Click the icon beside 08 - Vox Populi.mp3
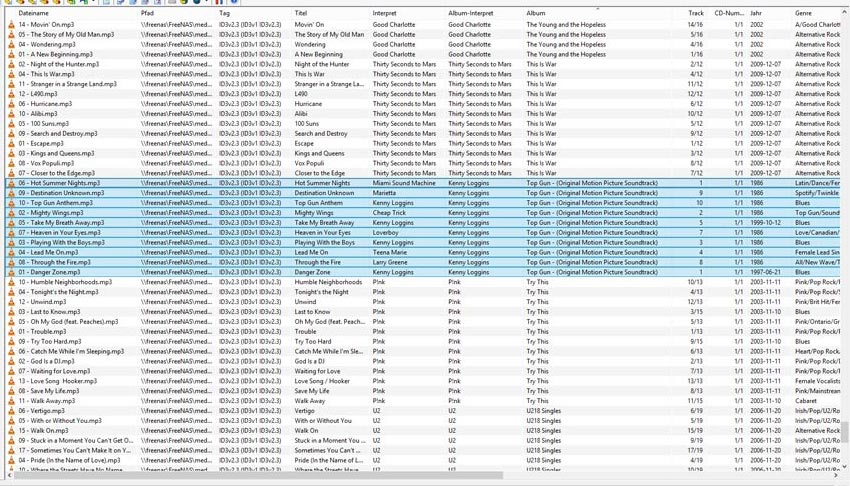The width and height of the screenshot is (850, 486). tap(11, 163)
